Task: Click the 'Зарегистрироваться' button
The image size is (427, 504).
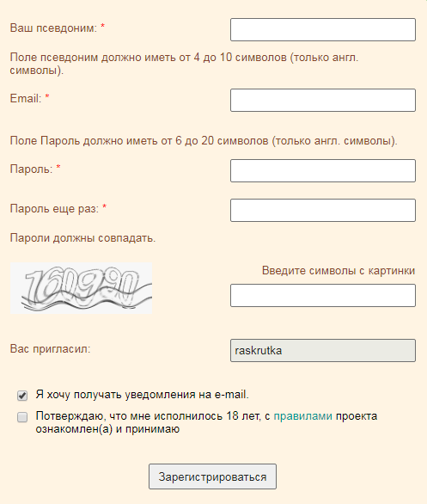Action: click(212, 476)
